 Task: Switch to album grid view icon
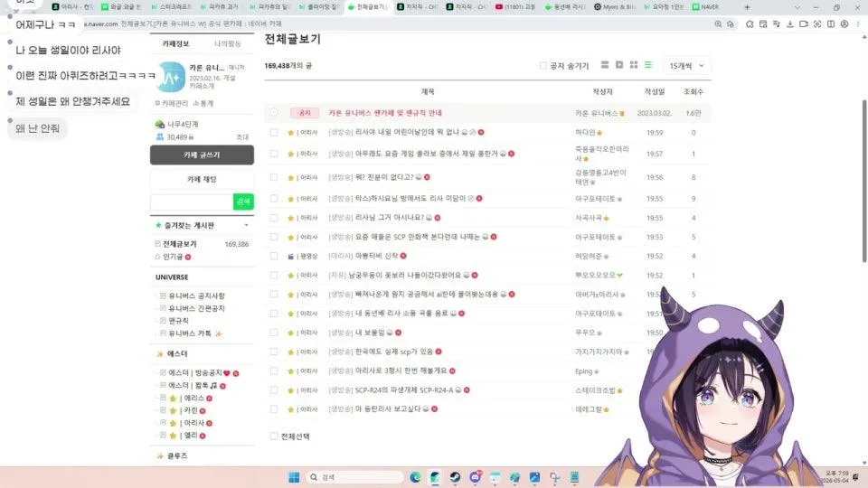pyautogui.click(x=634, y=65)
